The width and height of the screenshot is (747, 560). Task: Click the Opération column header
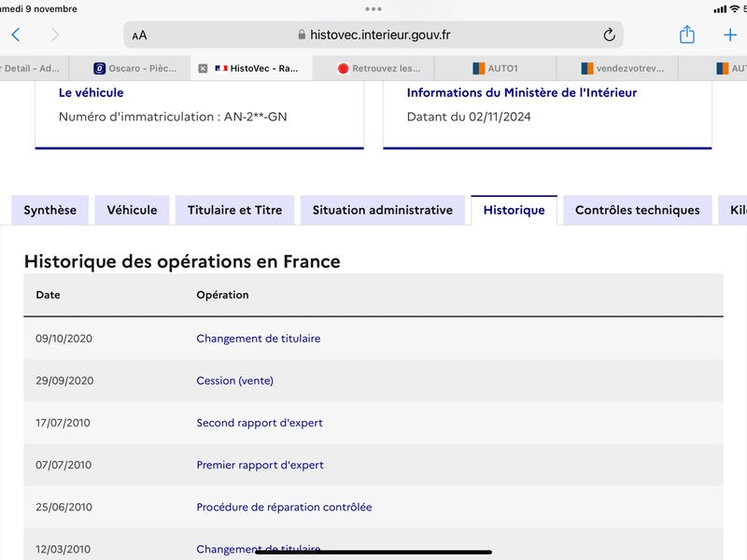click(222, 295)
